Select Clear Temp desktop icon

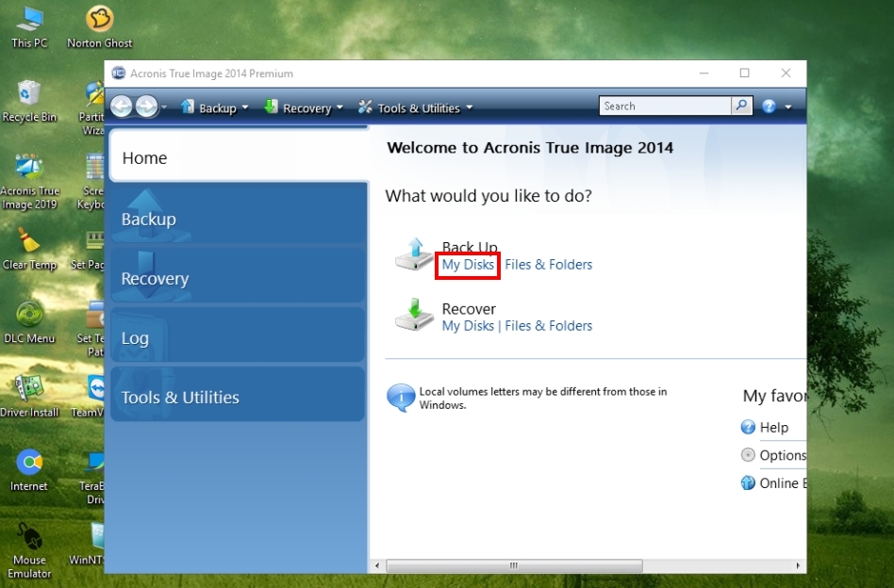(29, 249)
